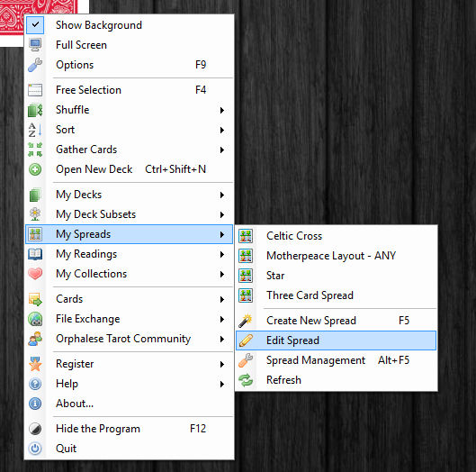Click the star icon beside Register
This screenshot has width=476, height=472.
pyautogui.click(x=35, y=364)
